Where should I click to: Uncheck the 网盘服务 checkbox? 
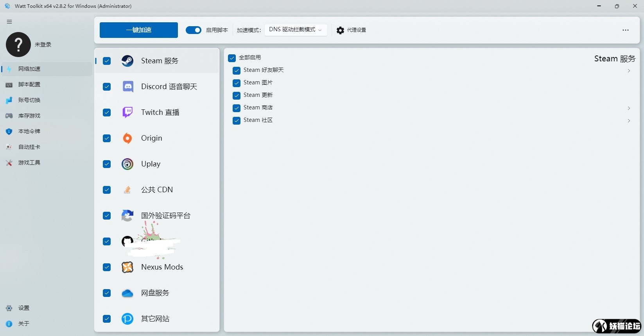(x=107, y=293)
